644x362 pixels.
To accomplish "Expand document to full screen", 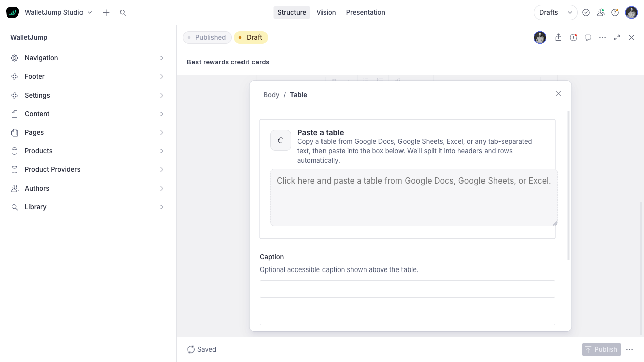I will pos(617,37).
